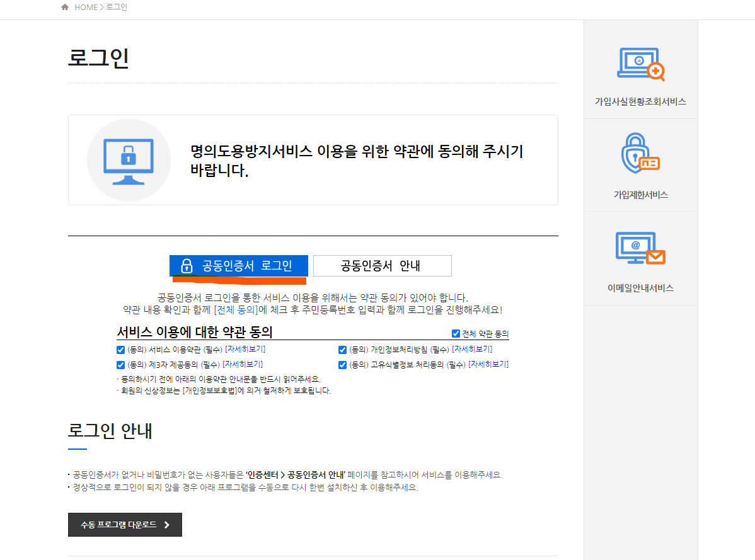This screenshot has width=755, height=560.
Task: Toggle the 전체 약관 동의 checkbox
Action: tap(456, 333)
